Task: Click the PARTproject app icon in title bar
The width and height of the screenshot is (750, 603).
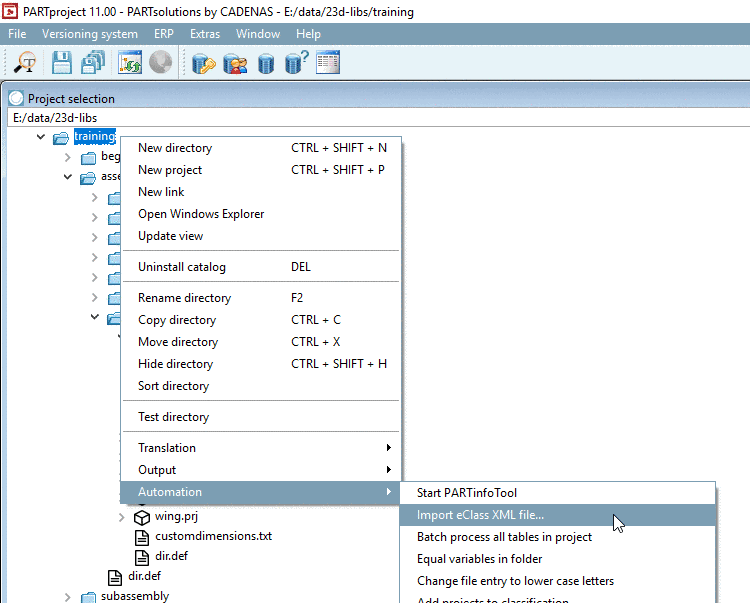Action: pos(10,11)
